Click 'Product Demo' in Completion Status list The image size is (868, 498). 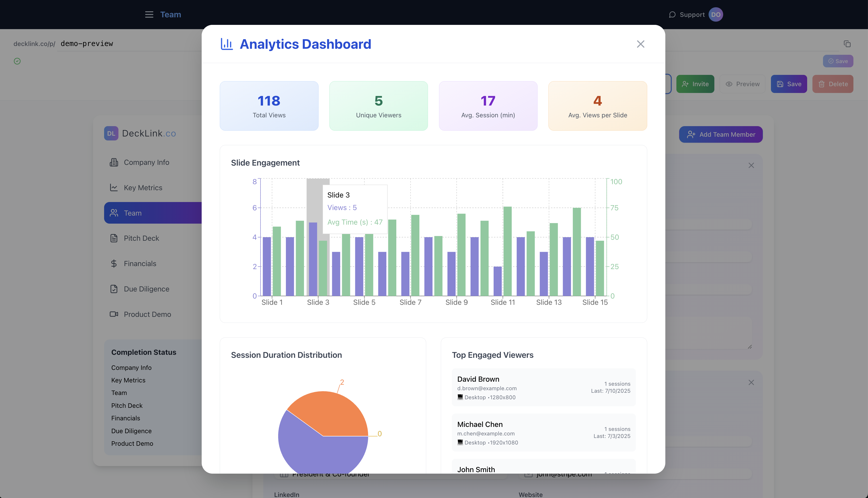tap(132, 444)
